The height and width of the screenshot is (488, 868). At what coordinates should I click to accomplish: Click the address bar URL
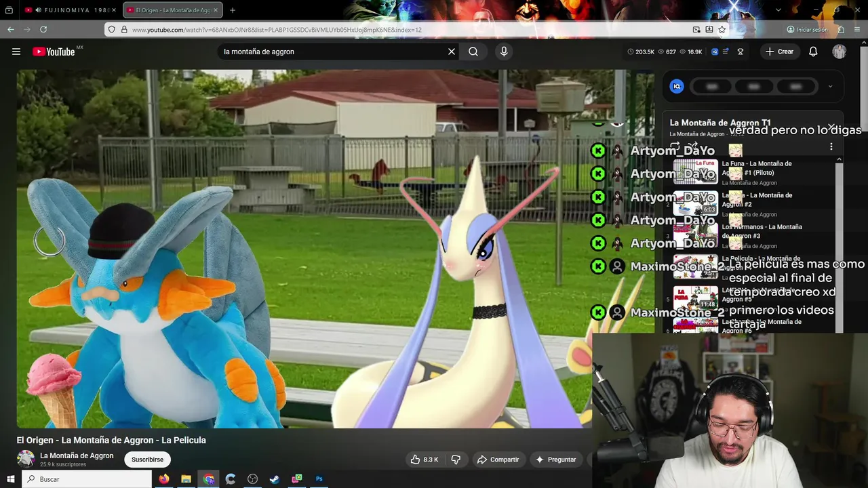click(x=277, y=30)
